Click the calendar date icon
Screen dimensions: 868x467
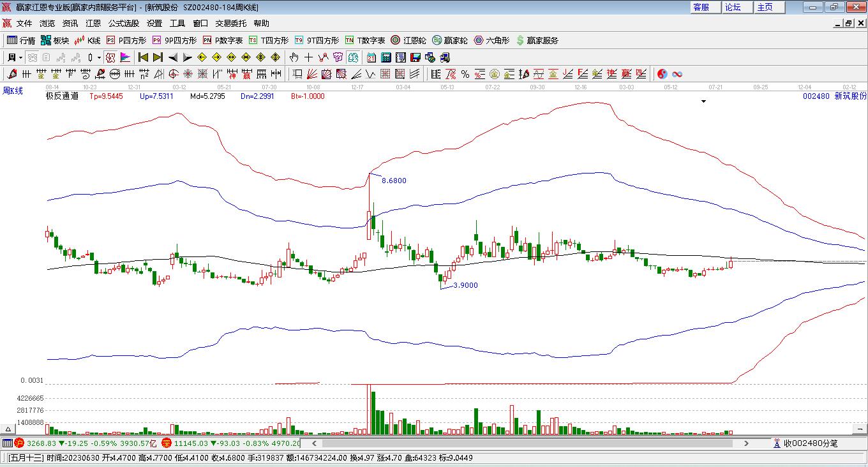[371, 57]
